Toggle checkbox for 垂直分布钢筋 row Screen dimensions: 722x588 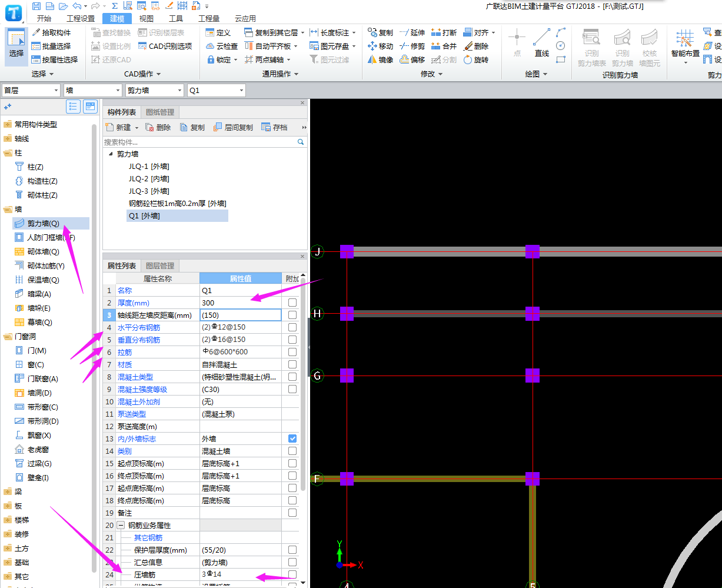(x=292, y=340)
